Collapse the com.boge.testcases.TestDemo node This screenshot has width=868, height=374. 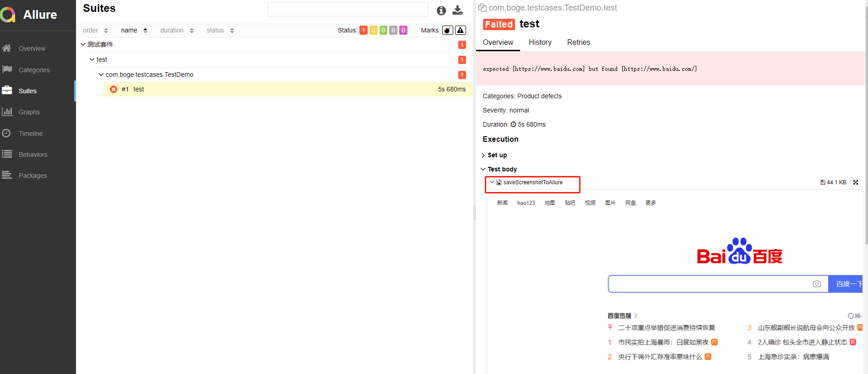tap(101, 75)
